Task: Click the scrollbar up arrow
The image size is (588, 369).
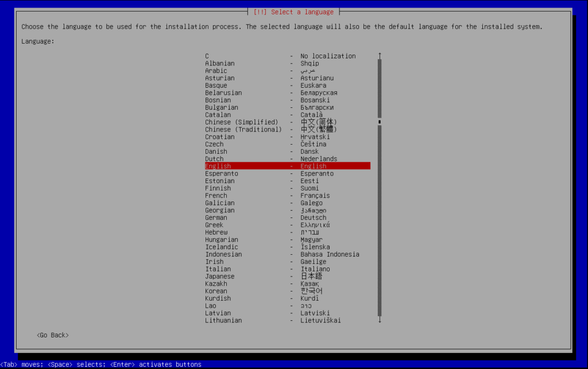Action: [379, 53]
